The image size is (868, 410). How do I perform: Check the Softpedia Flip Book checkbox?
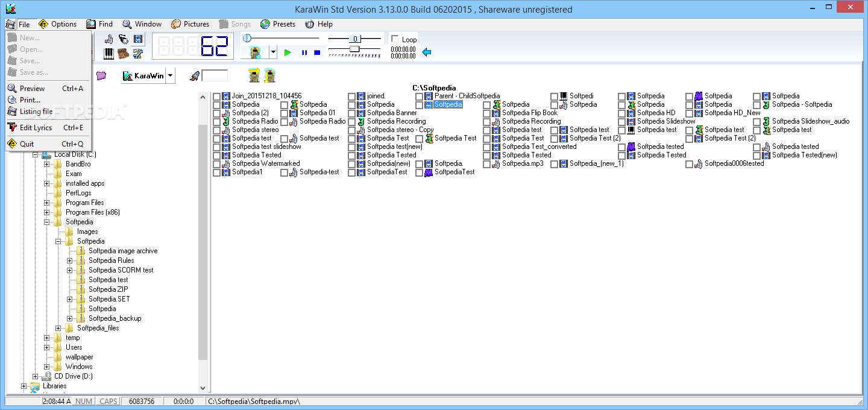click(486, 113)
